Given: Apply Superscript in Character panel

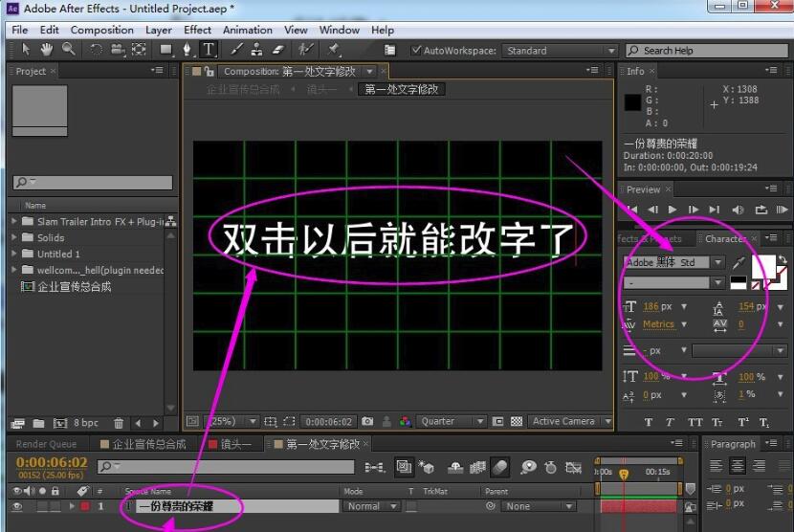Looking at the screenshot, I should pos(743,422).
